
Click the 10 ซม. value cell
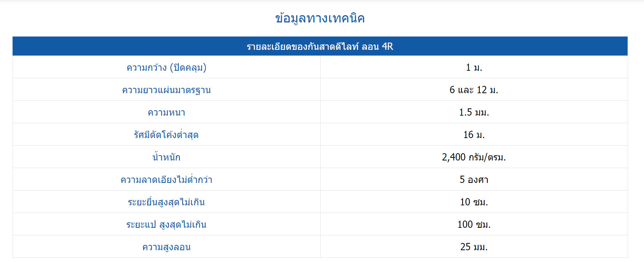(x=474, y=202)
